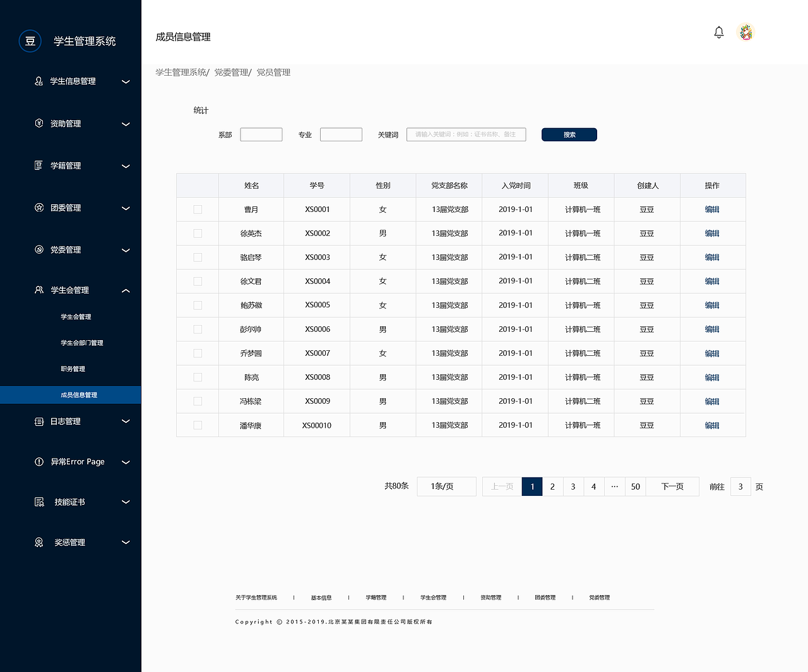Select the 成员信息管理 submenu item
Screen dimensions: 808x672
71,395
